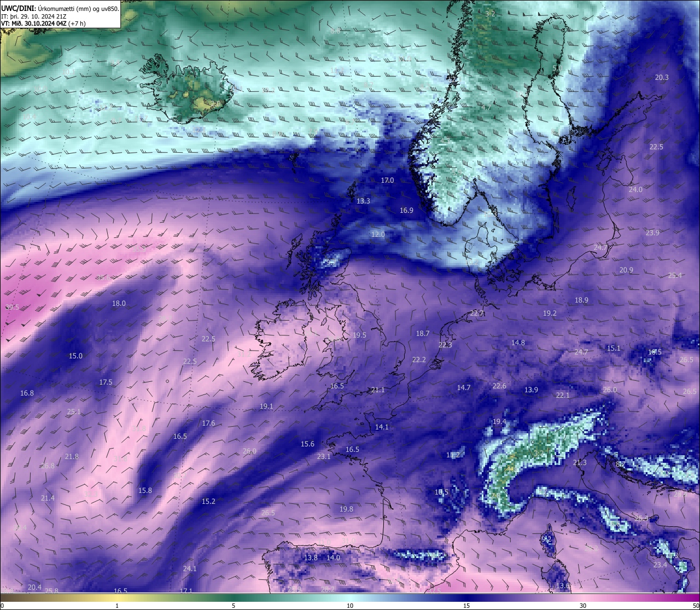Click the value 20.3 on the map
The image size is (700, 610).
[x=662, y=77]
